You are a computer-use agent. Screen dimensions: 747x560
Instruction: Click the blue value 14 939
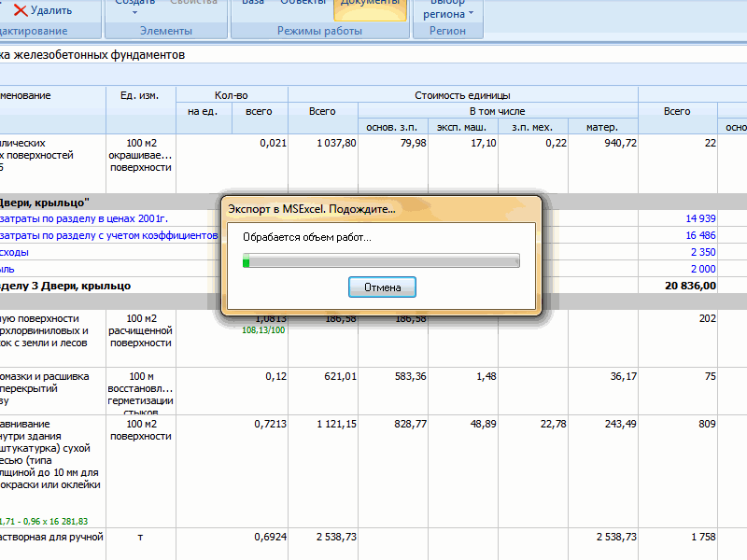coord(700,218)
